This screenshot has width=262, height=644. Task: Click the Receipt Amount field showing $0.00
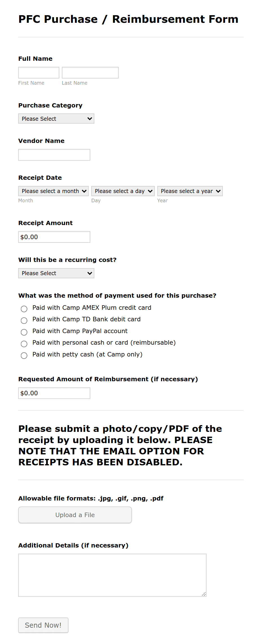54,237
